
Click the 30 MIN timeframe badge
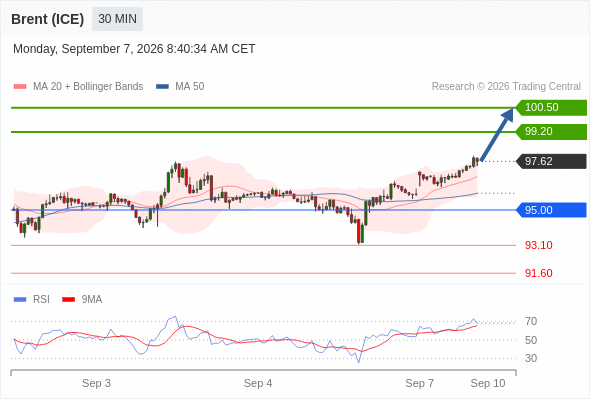pos(117,19)
